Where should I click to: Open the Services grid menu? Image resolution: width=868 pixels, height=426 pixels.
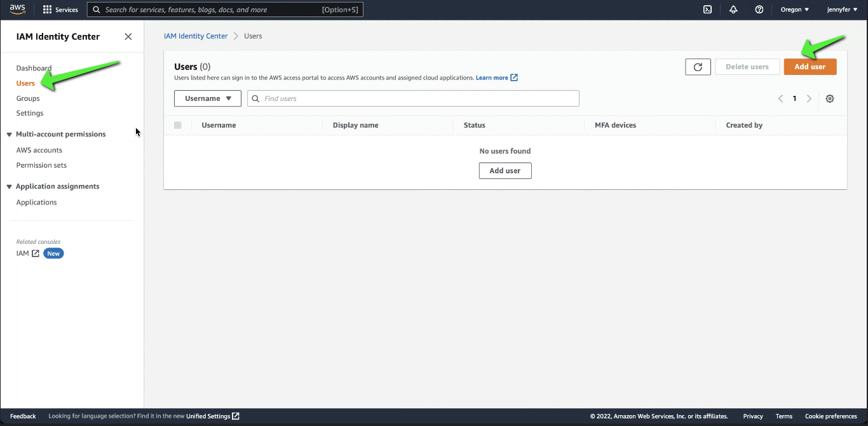(x=60, y=10)
